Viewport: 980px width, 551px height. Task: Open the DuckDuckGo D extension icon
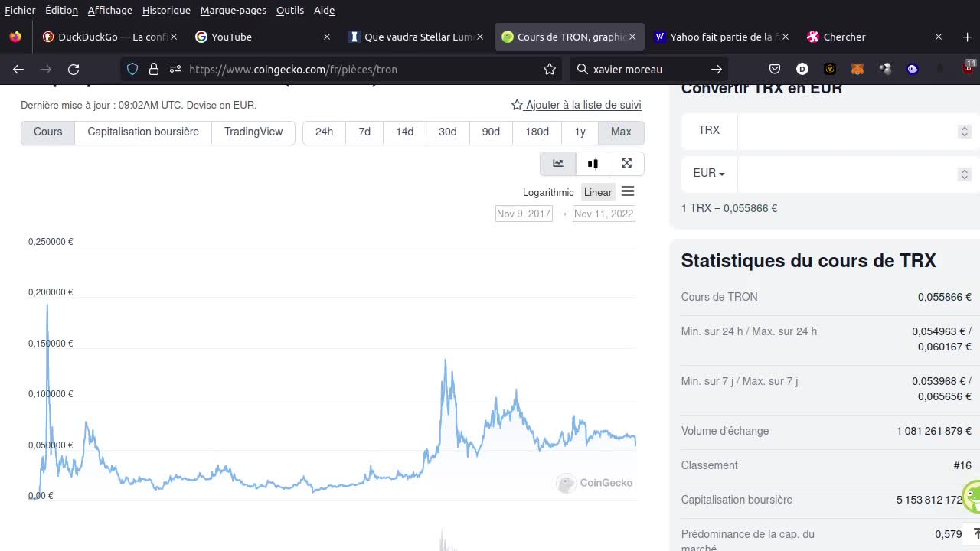click(x=802, y=69)
